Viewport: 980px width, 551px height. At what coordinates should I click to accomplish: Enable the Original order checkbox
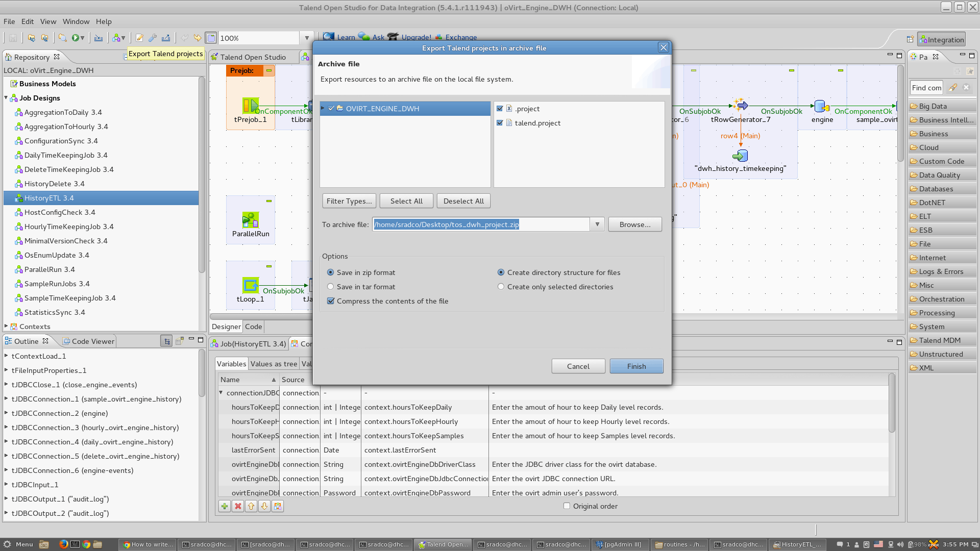pyautogui.click(x=567, y=506)
